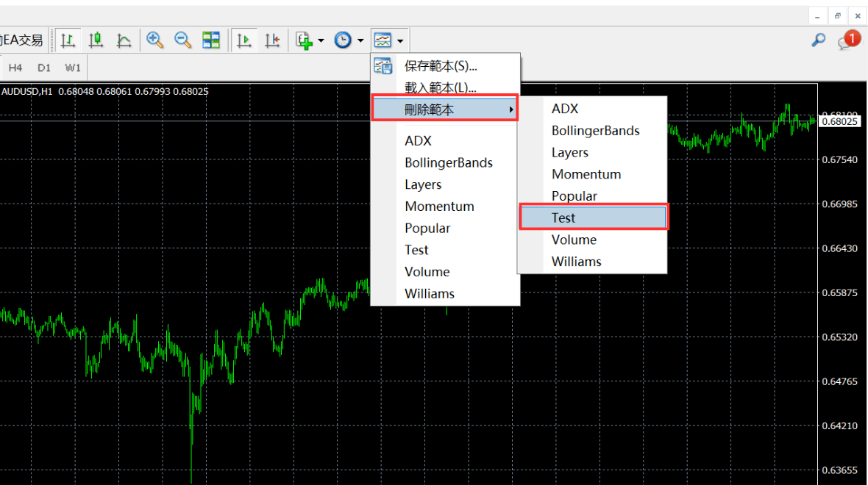Click the zoom out magnifier icon
Image resolution: width=868 pixels, height=485 pixels.
(182, 40)
